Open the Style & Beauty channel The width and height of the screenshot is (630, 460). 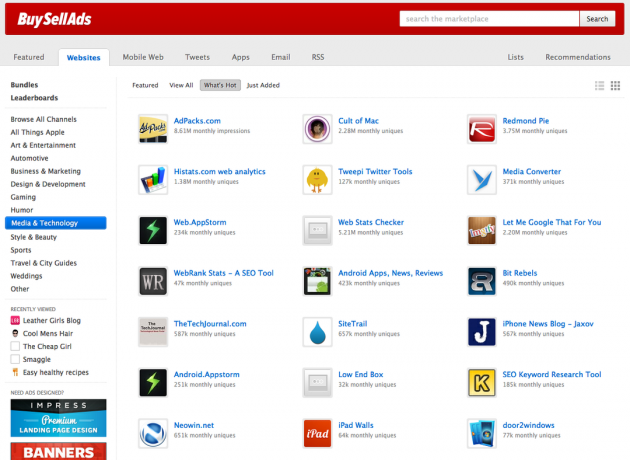tap(33, 237)
